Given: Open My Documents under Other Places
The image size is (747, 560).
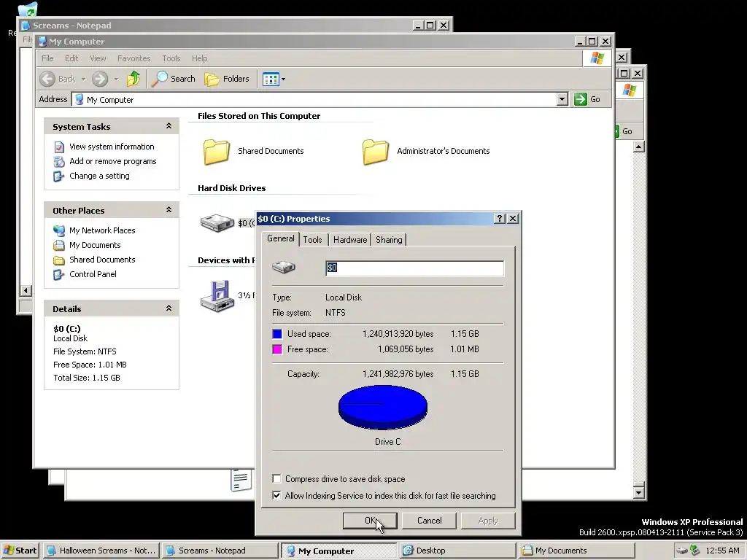Looking at the screenshot, I should pos(95,245).
